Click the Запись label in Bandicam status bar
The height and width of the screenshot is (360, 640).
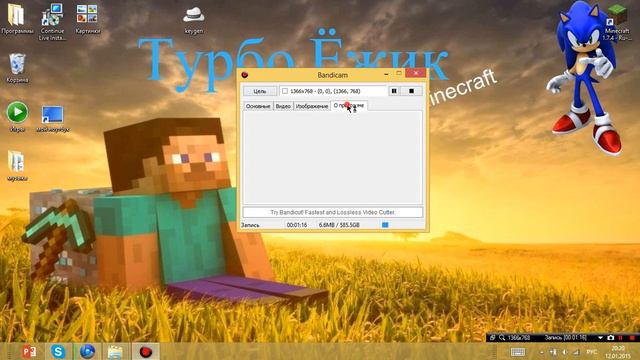(x=250, y=225)
